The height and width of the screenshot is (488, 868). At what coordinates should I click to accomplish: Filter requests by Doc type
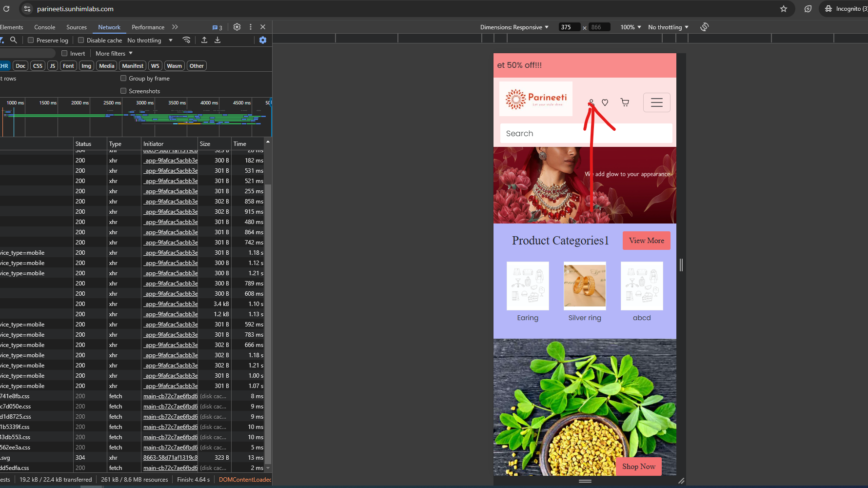20,66
